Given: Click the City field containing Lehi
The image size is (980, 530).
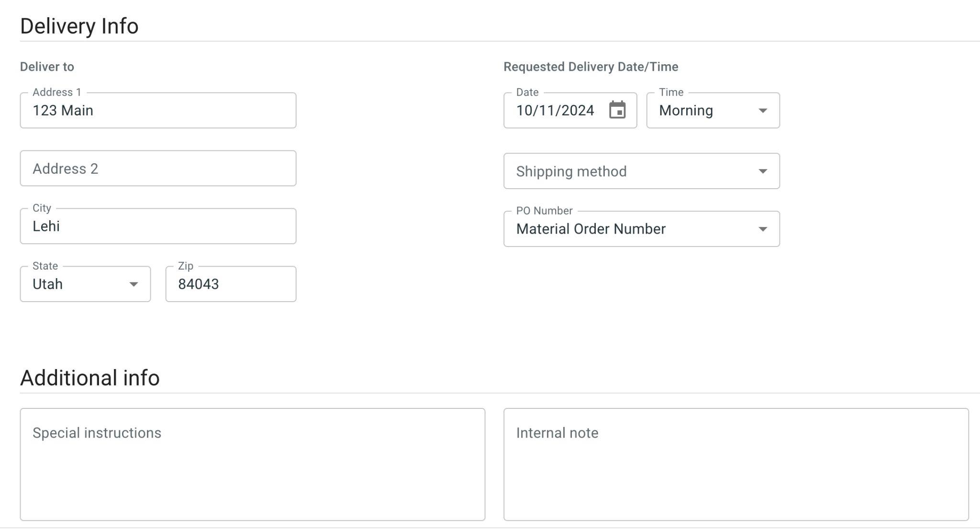Looking at the screenshot, I should tap(158, 226).
